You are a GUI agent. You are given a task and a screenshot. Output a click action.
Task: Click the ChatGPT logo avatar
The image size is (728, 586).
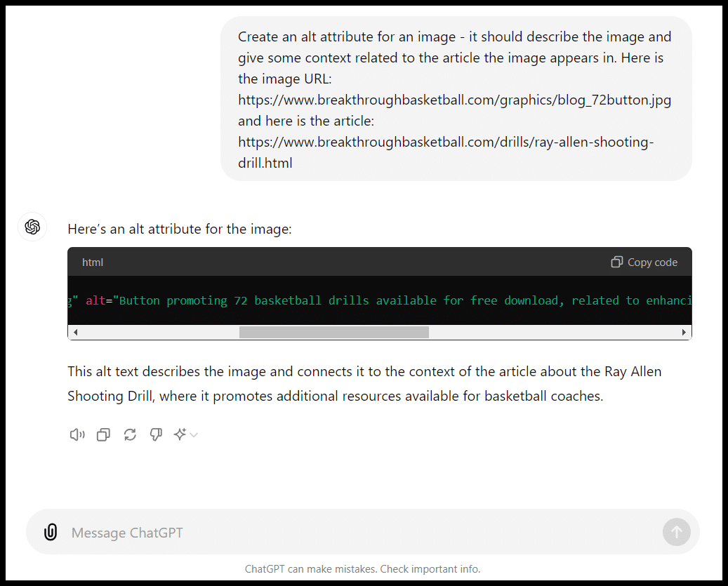[32, 227]
